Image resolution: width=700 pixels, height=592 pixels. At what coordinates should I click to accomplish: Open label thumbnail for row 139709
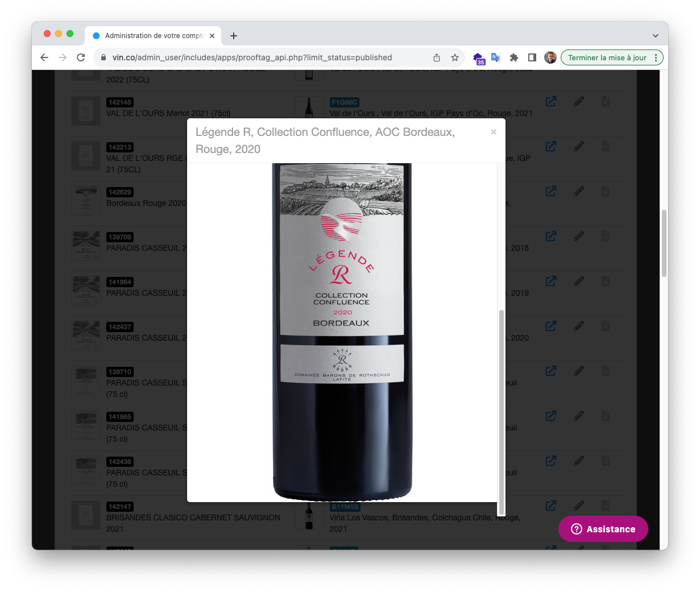click(x=86, y=246)
